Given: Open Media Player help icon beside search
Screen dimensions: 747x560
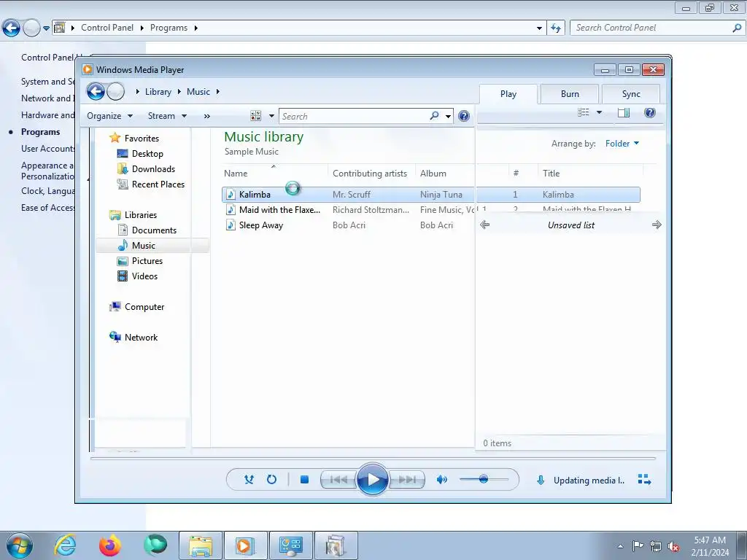Looking at the screenshot, I should coord(463,116).
